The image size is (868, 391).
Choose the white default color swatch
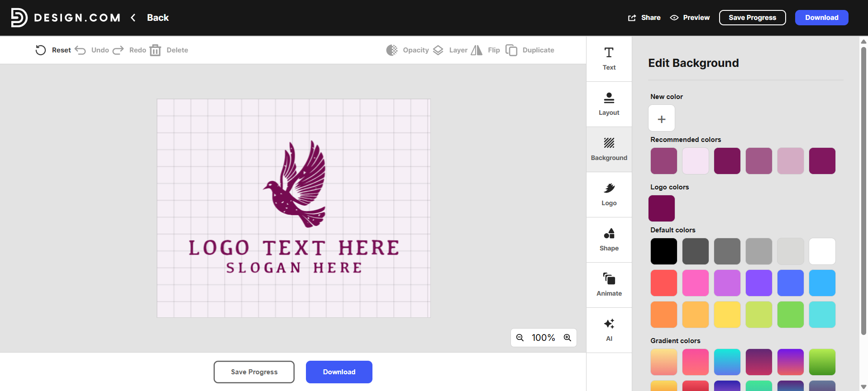click(x=822, y=251)
